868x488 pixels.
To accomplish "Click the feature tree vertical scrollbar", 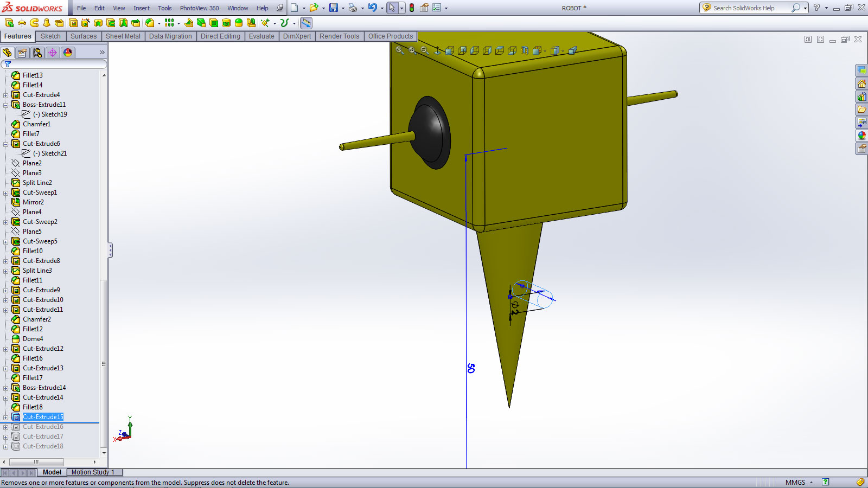I will point(104,264).
